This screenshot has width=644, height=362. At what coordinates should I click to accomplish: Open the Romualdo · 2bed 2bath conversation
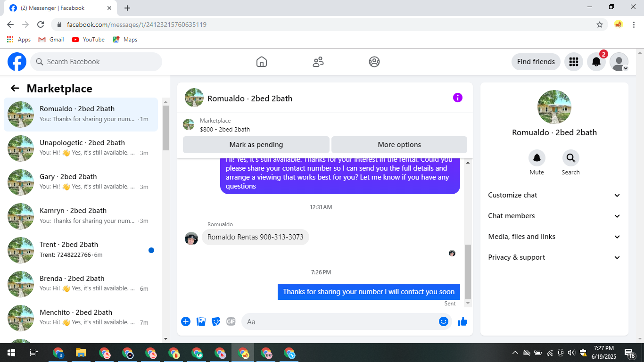click(x=81, y=115)
